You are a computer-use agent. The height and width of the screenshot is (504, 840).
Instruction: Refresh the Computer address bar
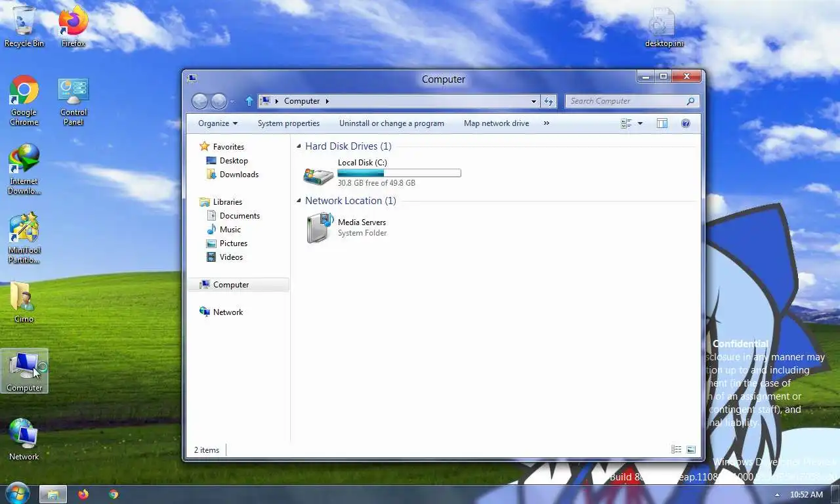tap(549, 101)
